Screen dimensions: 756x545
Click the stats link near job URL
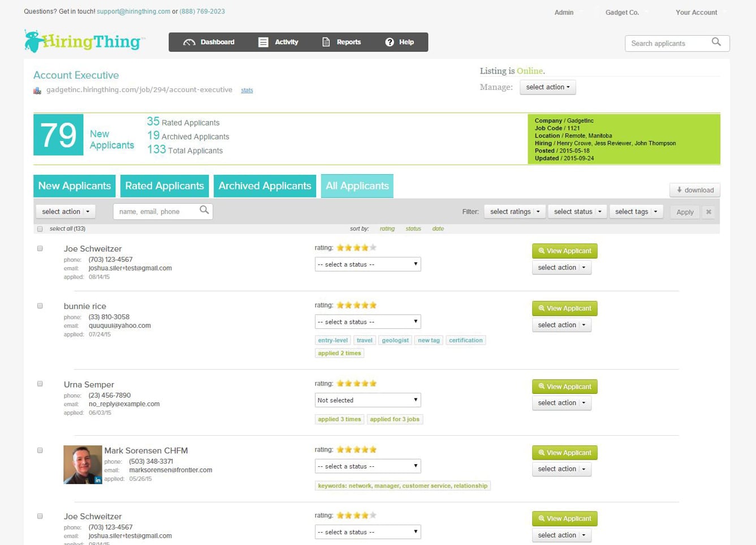coord(247,91)
